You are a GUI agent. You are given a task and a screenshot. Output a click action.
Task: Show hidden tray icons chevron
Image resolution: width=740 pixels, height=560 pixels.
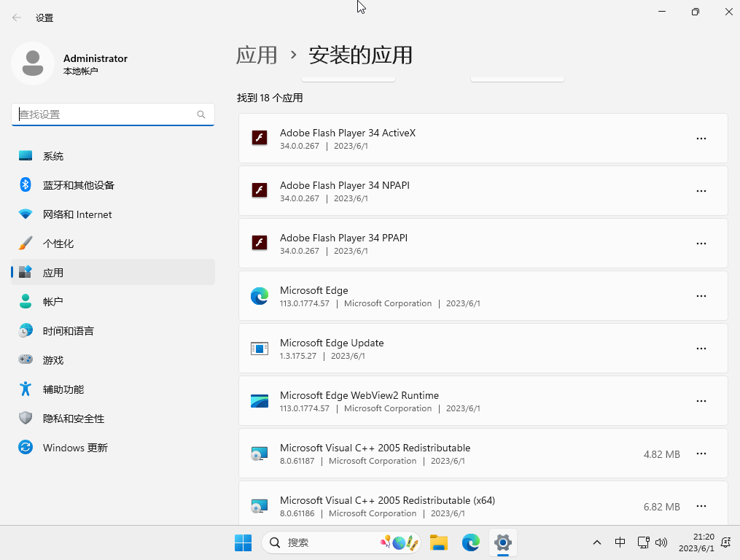pyautogui.click(x=597, y=542)
